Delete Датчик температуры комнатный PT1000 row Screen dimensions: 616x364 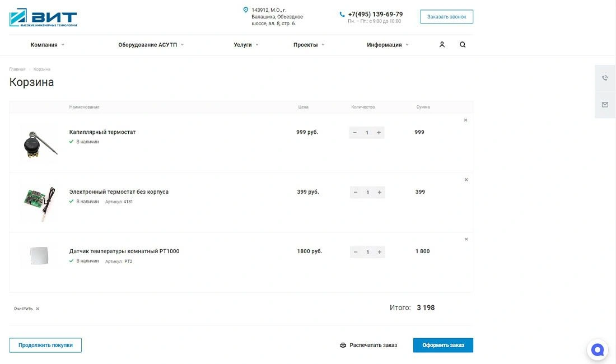click(466, 239)
